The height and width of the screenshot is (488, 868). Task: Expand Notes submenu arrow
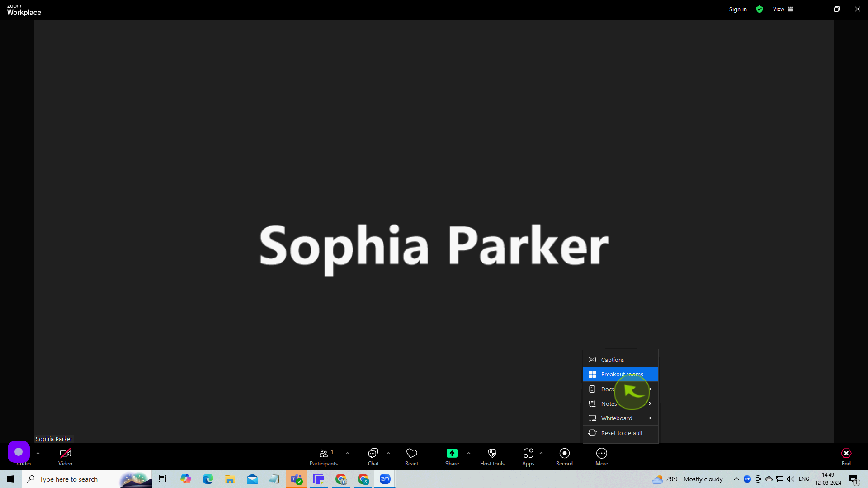650,404
